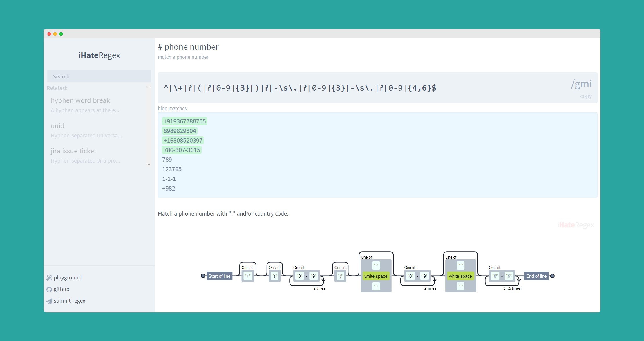Click the "(" character diagram node

click(x=275, y=276)
